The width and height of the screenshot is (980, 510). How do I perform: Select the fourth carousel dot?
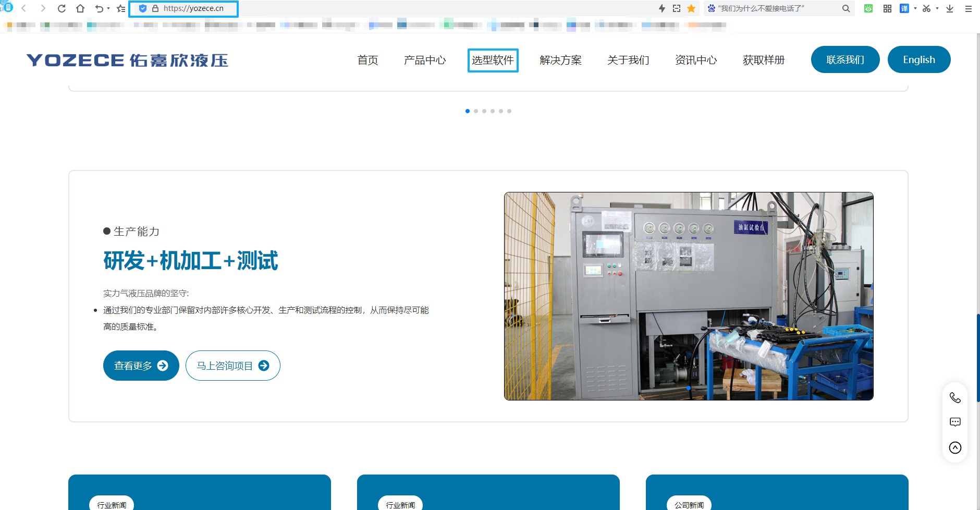pos(493,111)
